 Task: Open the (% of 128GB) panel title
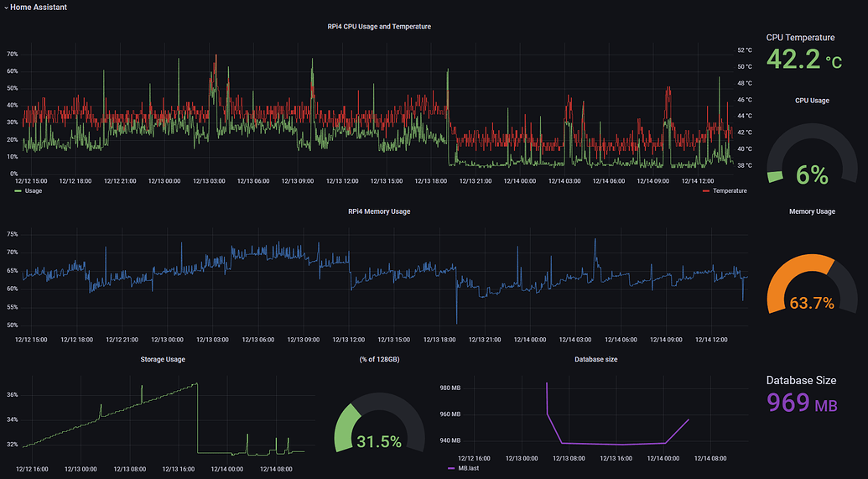pyautogui.click(x=379, y=359)
